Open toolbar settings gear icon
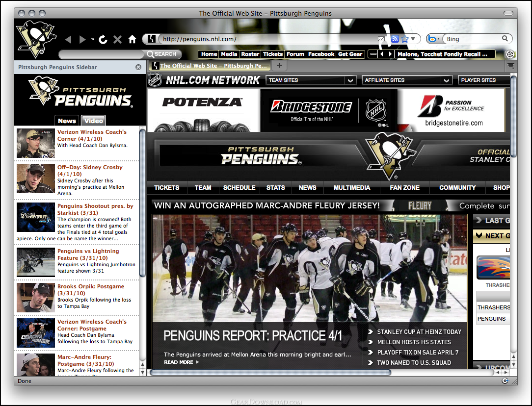This screenshot has height=406, width=532. coord(510,54)
